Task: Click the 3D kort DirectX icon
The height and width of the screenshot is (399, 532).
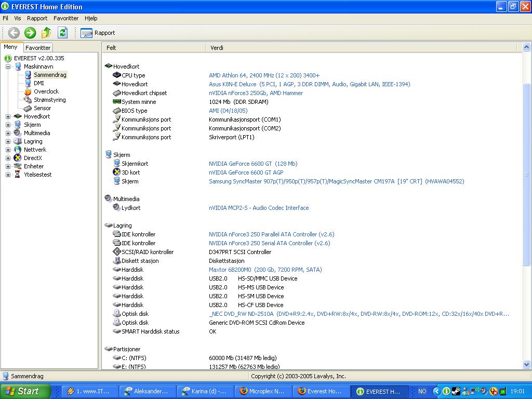Action: click(x=117, y=172)
